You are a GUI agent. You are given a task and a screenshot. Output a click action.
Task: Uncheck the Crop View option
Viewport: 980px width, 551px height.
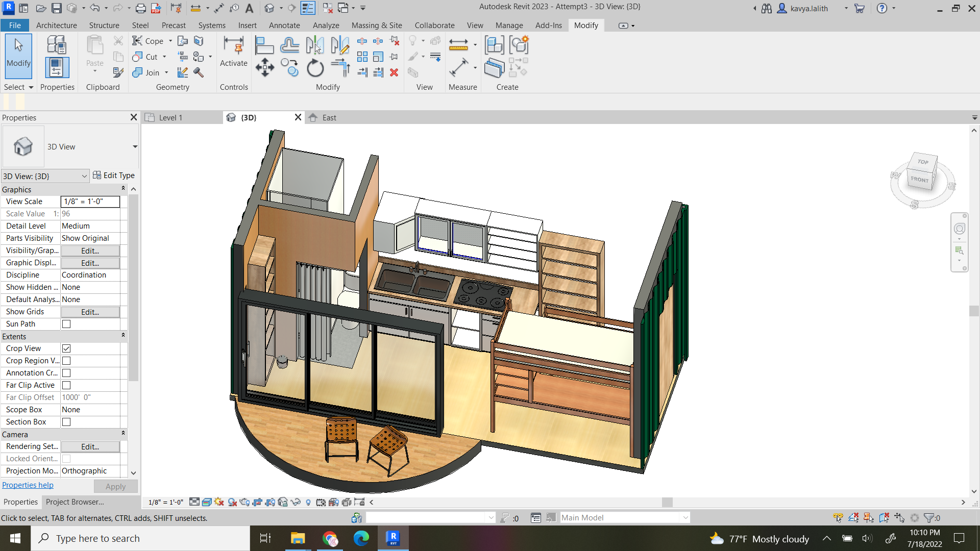(x=66, y=348)
